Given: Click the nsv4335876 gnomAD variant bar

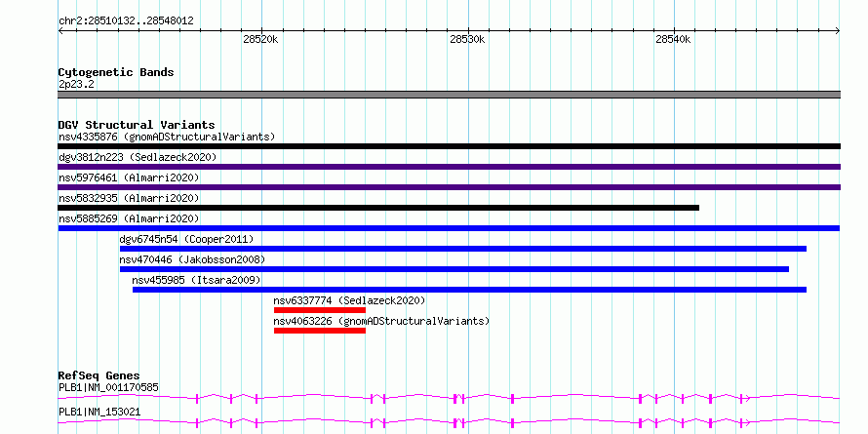Looking at the screenshot, I should pos(449,146).
